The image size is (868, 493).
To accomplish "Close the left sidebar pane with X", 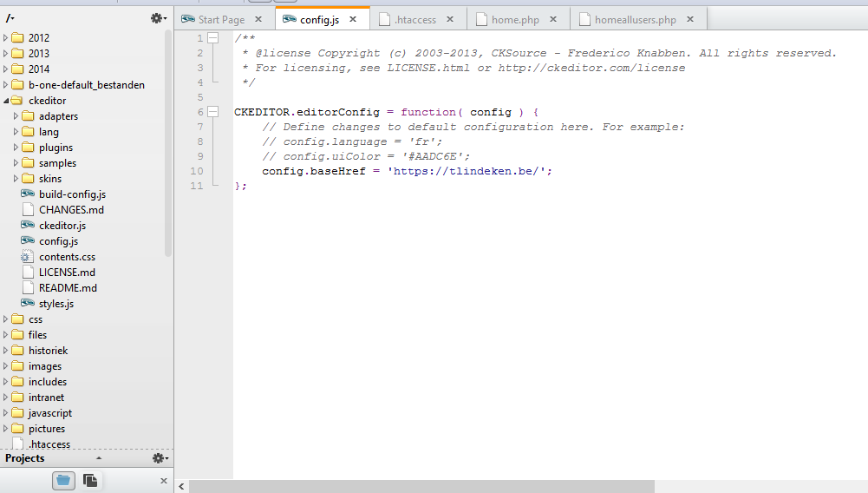I will point(164,481).
